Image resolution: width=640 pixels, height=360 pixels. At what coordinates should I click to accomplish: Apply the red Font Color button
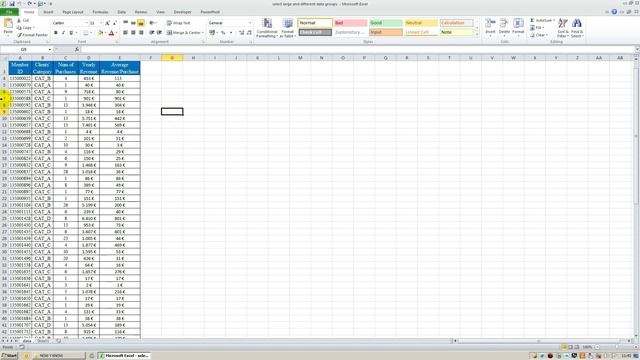tap(111, 33)
